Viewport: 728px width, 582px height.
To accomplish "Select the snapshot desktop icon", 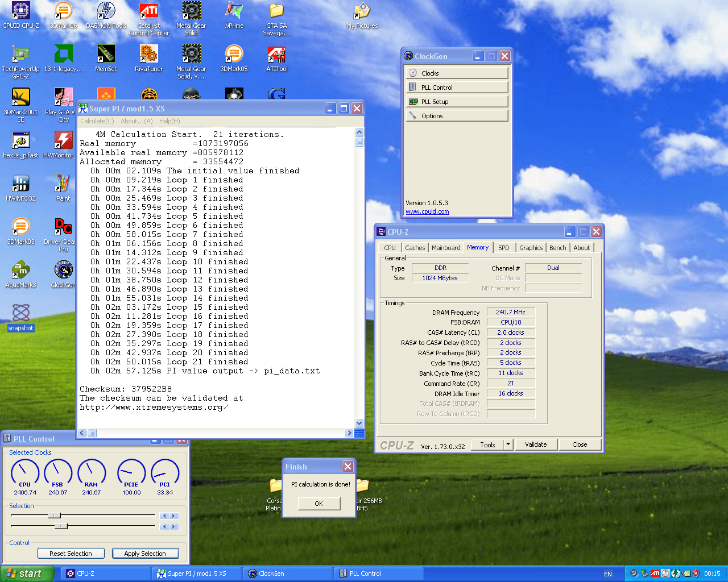I will (20, 318).
